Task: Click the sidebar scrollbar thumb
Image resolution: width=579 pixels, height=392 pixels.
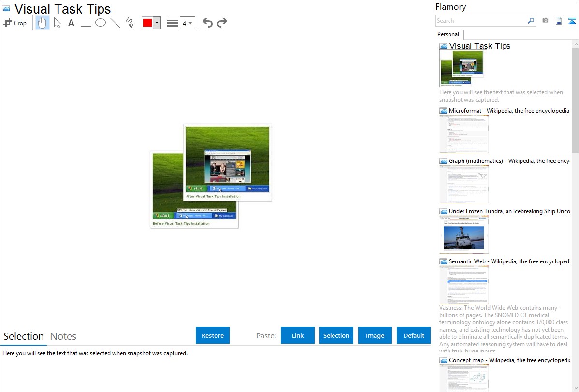Action: click(575, 100)
